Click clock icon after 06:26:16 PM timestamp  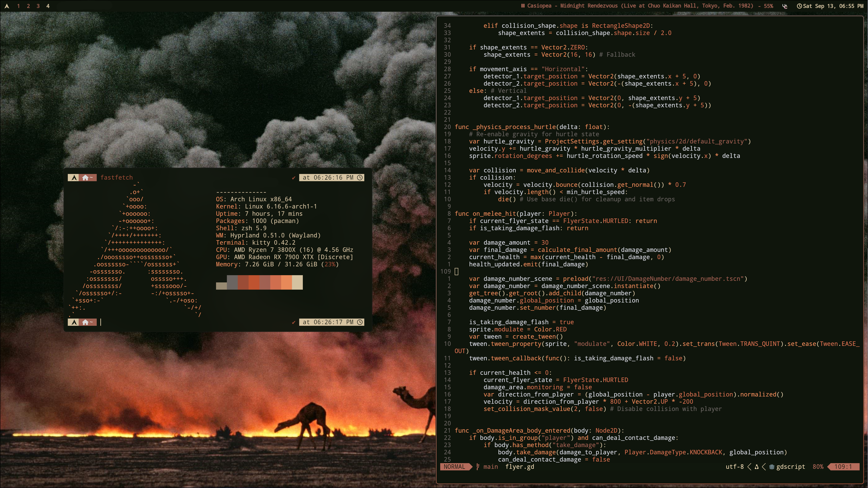tap(360, 178)
